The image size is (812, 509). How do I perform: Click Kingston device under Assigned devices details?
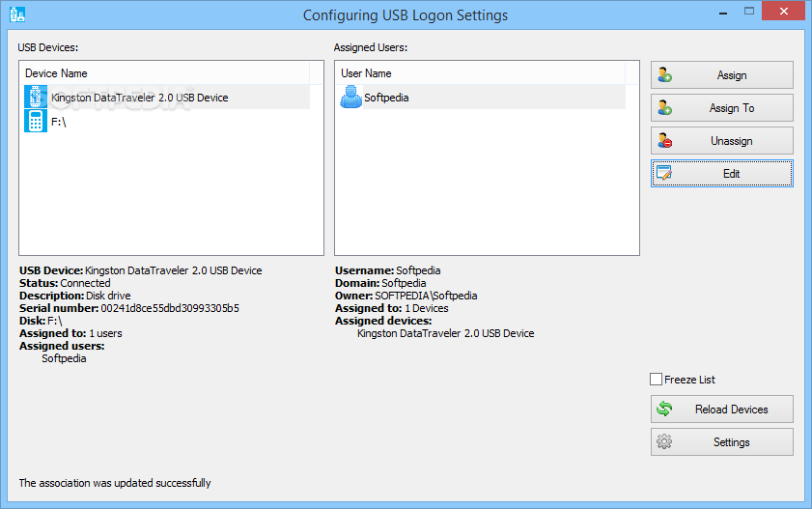(x=445, y=333)
